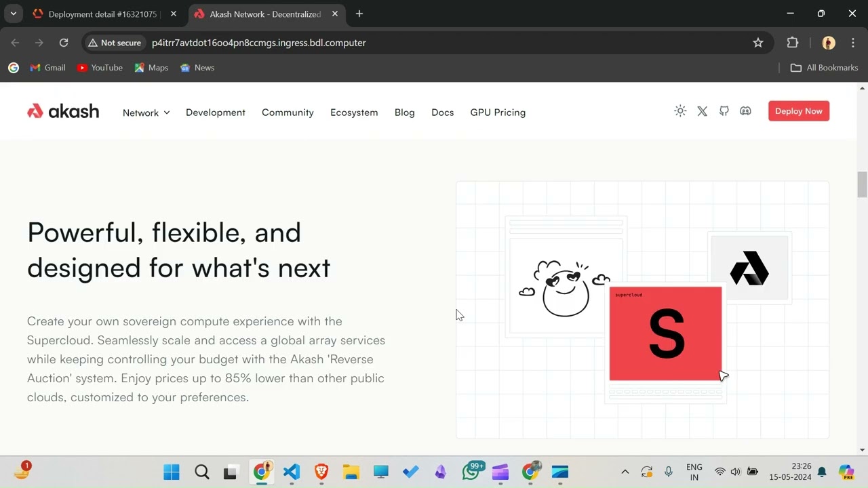Open the All Bookmarks folder
The height and width of the screenshot is (488, 868).
pyautogui.click(x=825, y=68)
